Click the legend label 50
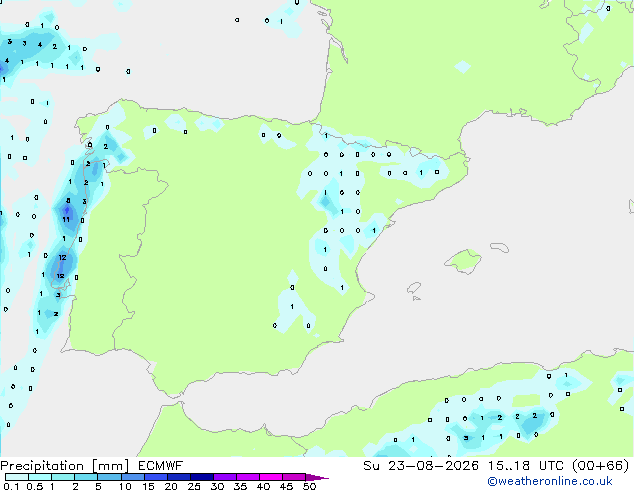Viewport: 634px width, 490px height. tap(309, 486)
